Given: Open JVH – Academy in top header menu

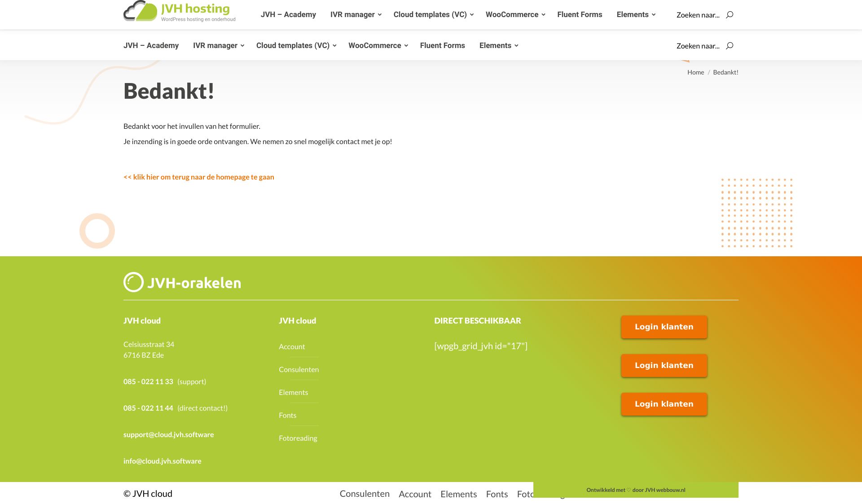Looking at the screenshot, I should [288, 15].
